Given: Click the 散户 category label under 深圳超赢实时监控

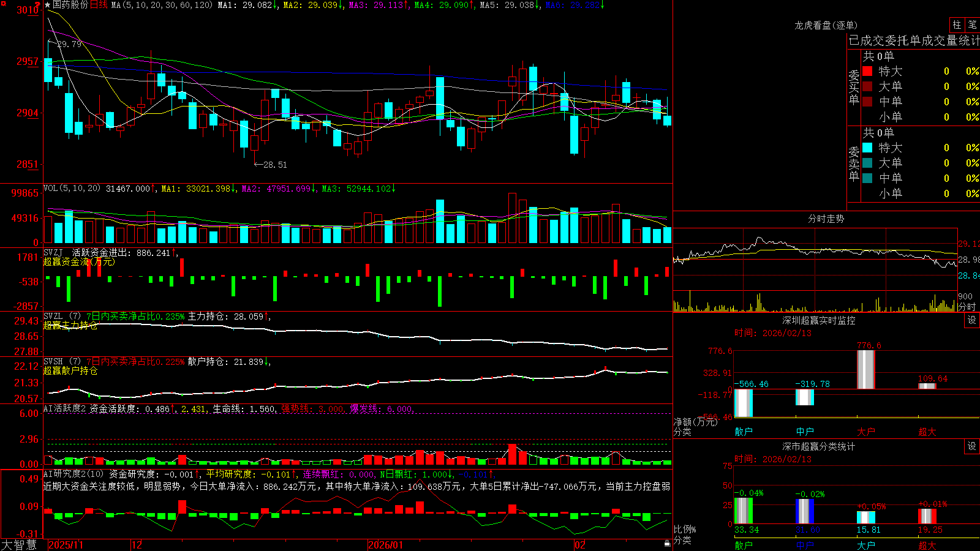Looking at the screenshot, I should pyautogui.click(x=744, y=432).
